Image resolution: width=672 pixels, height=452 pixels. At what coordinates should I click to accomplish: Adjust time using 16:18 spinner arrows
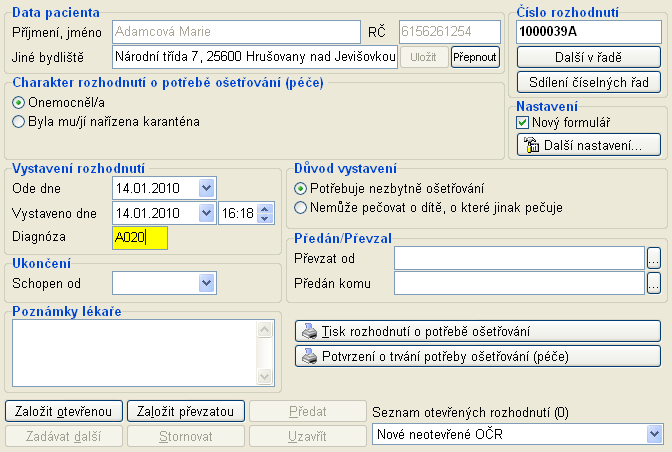coord(265,213)
